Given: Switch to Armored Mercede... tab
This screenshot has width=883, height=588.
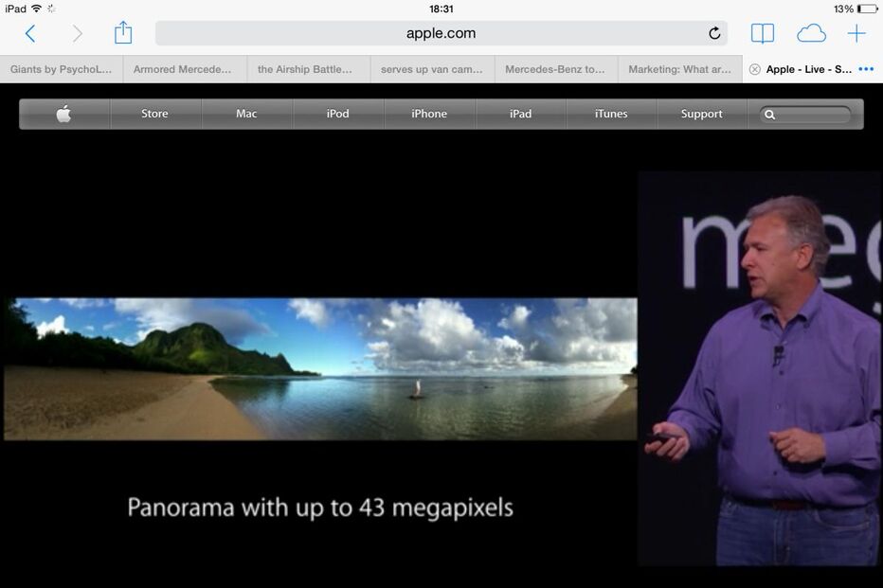Looking at the screenshot, I should [x=184, y=69].
